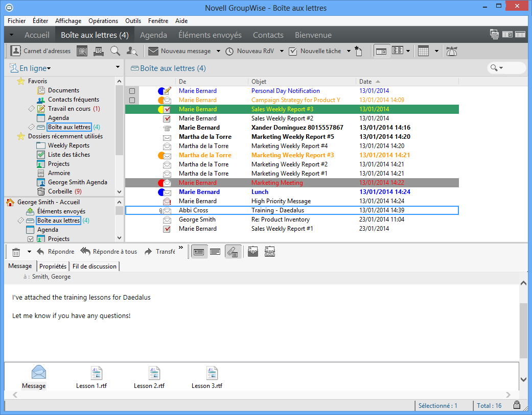
Task: Click the cascade windows icon in the nav bar
Action: (x=494, y=34)
